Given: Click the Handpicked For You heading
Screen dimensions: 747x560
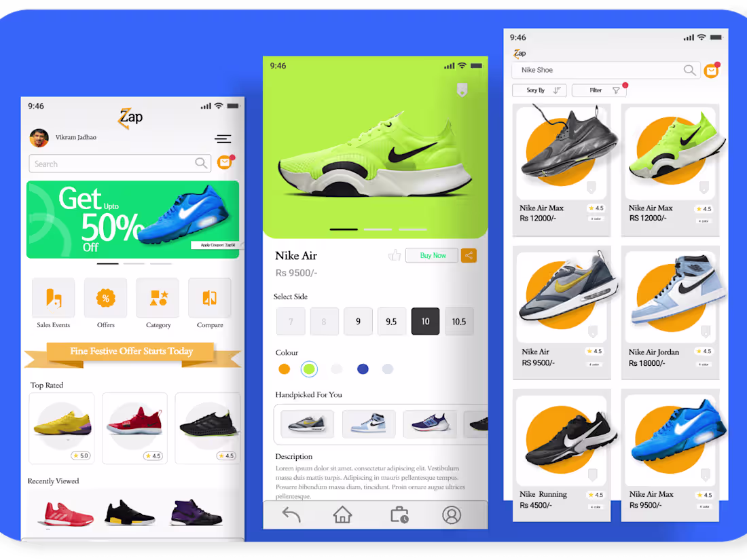Looking at the screenshot, I should [309, 395].
